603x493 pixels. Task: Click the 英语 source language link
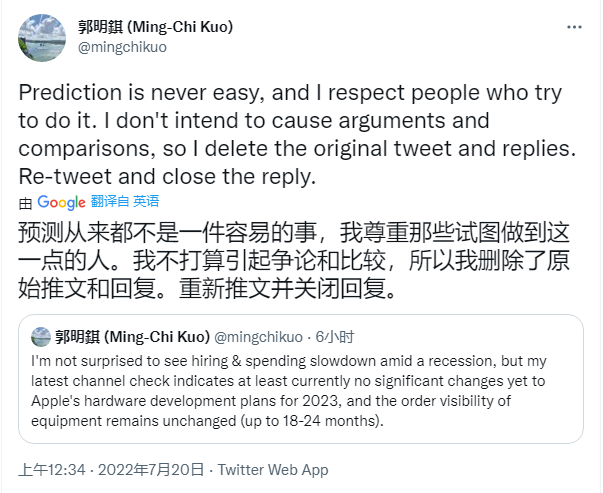point(146,202)
